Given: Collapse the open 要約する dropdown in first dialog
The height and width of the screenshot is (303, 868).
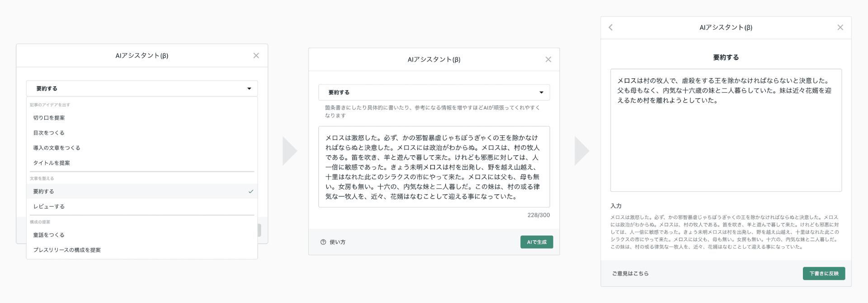Looking at the screenshot, I should (142, 89).
